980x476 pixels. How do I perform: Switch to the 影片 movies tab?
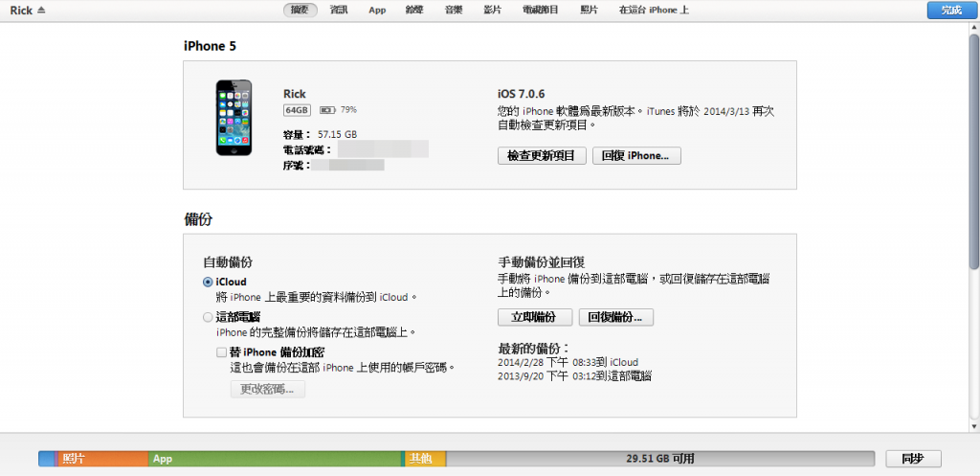pyautogui.click(x=493, y=10)
